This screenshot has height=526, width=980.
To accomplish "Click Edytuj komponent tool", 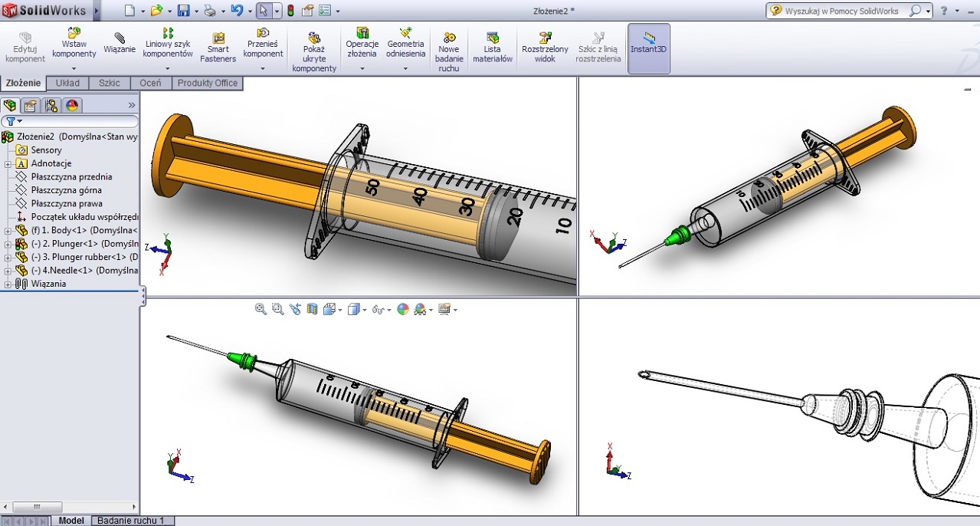I will 25,48.
